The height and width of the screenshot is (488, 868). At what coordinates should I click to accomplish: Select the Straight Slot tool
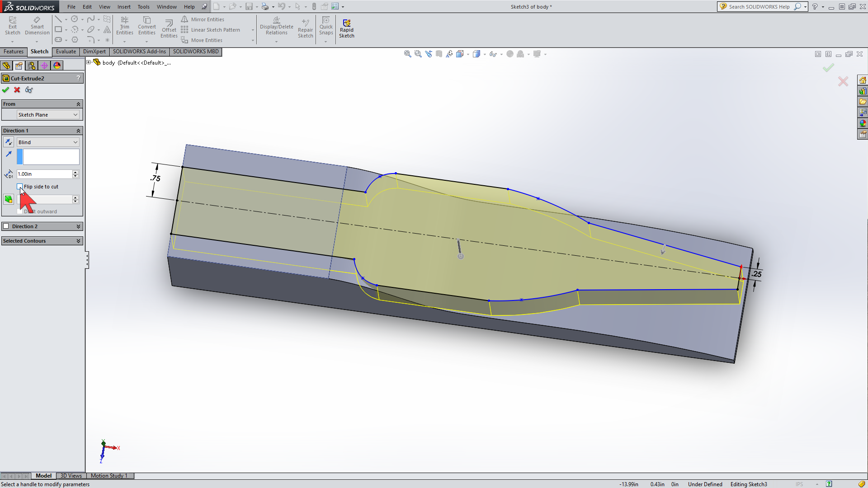(x=58, y=40)
